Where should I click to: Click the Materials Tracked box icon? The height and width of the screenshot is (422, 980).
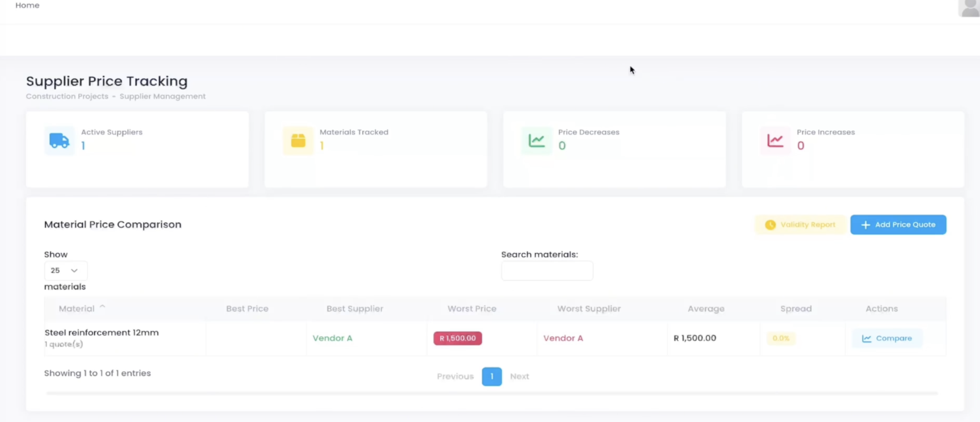point(298,140)
